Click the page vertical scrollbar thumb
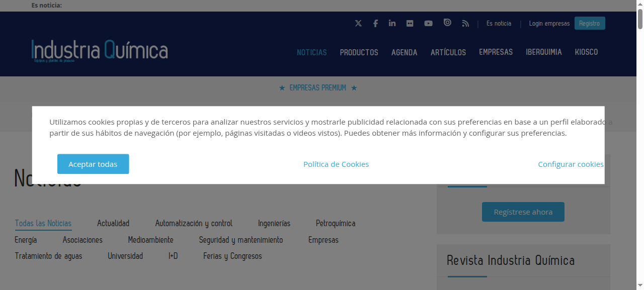The image size is (644, 290). pyautogui.click(x=640, y=19)
